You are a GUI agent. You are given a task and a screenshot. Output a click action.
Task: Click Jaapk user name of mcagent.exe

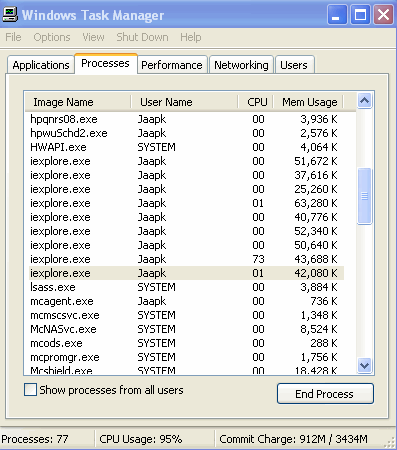tap(152, 301)
